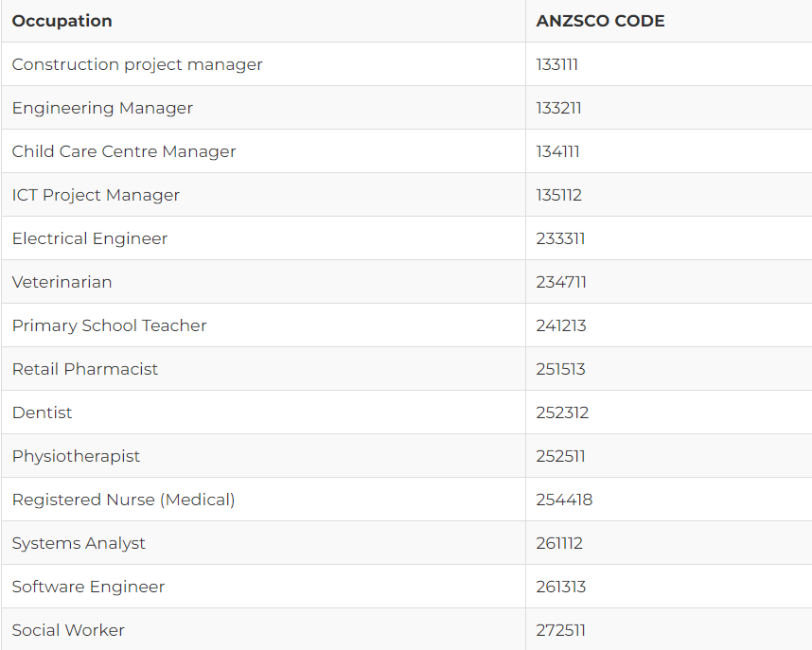Click the Software Engineer occupation
The width and height of the screenshot is (812, 650).
click(88, 587)
